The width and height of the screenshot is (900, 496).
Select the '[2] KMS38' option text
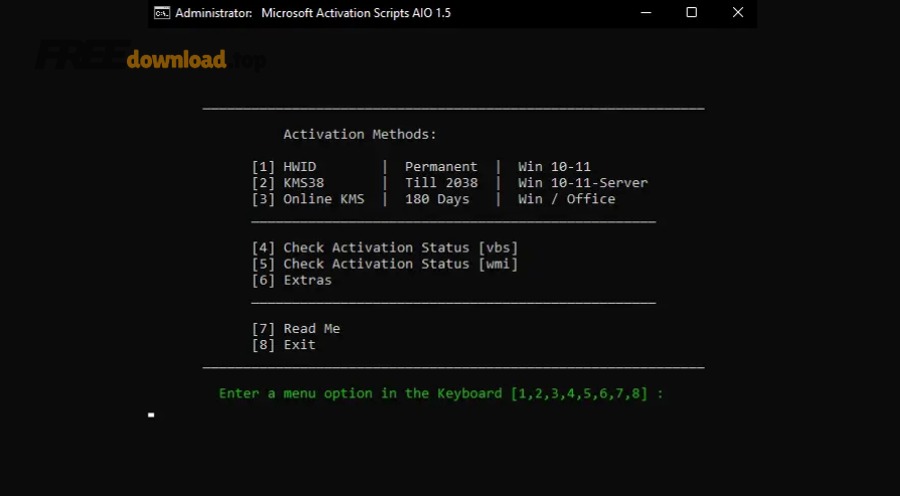(x=288, y=183)
